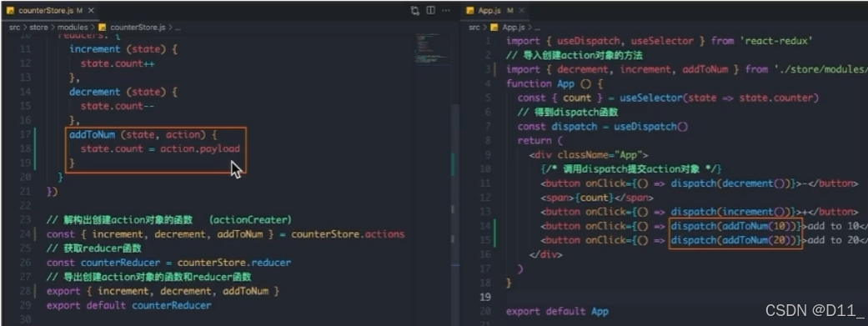The height and width of the screenshot is (326, 868).
Task: Click line number 24 in counterStore.js
Action: [25, 234]
